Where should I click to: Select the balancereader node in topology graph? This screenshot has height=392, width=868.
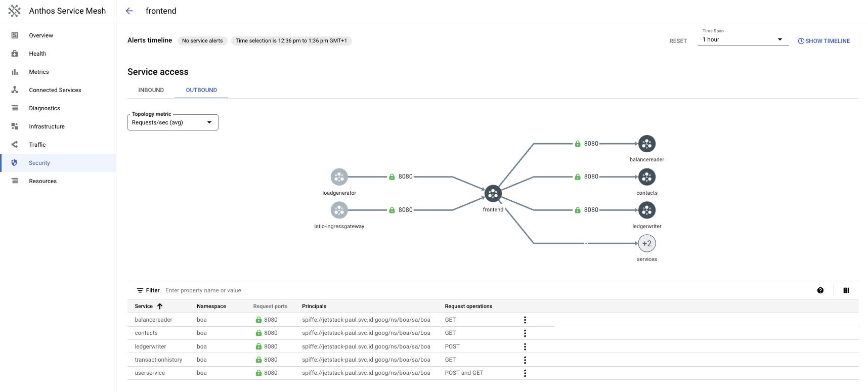(646, 144)
